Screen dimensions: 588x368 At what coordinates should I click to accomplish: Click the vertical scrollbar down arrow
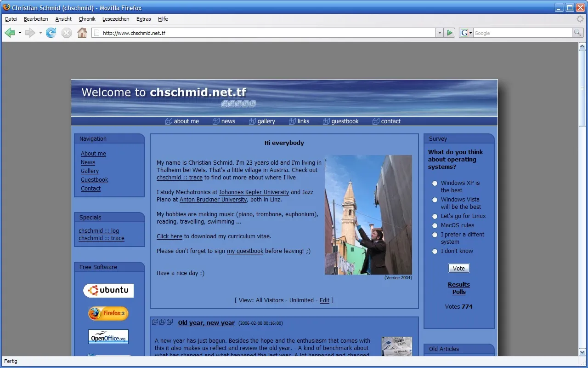582,352
